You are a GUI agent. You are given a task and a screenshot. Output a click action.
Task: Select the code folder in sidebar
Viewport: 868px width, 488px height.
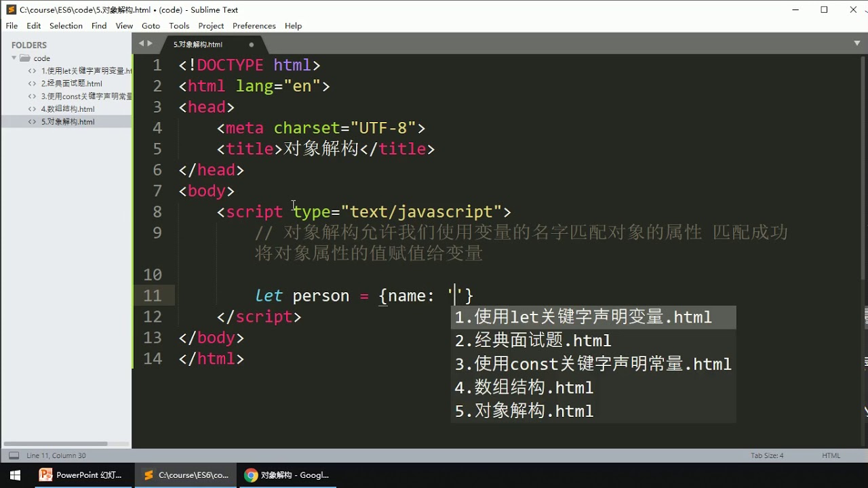(x=41, y=58)
